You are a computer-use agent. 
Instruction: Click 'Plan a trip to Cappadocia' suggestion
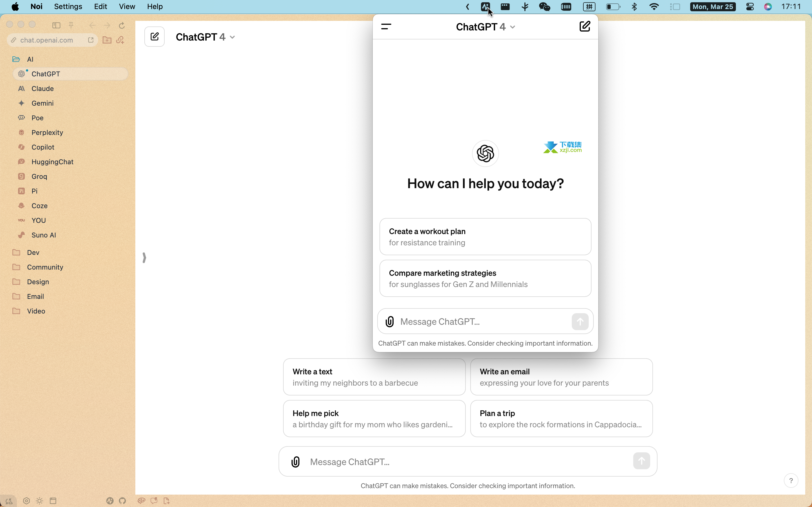tap(561, 418)
